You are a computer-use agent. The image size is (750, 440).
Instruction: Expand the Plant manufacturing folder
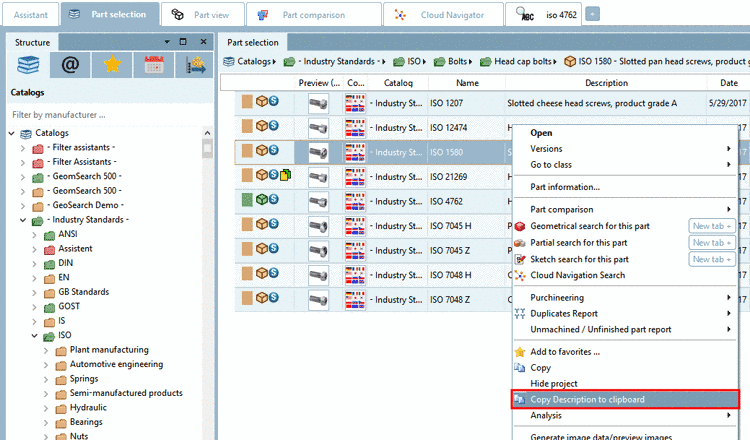pyautogui.click(x=46, y=351)
